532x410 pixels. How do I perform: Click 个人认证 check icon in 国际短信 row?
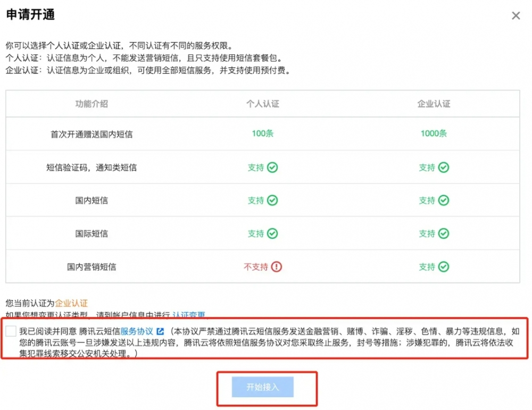point(272,233)
